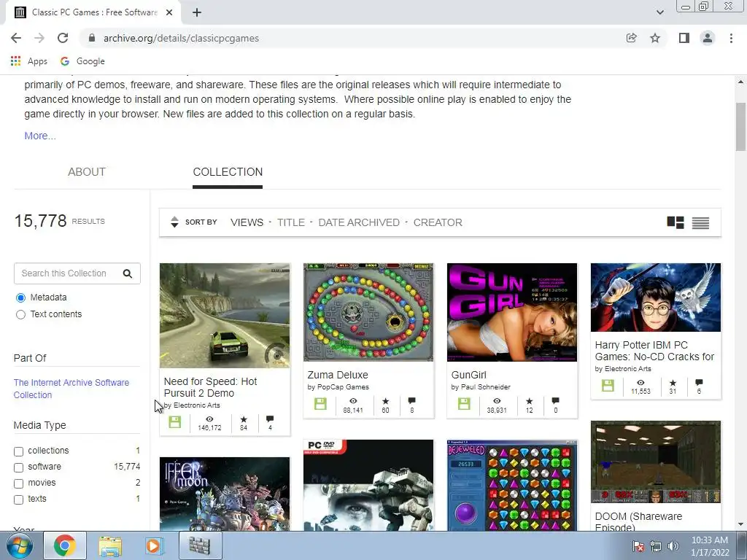Image resolution: width=747 pixels, height=560 pixels.
Task: Check the collections media type filter
Action: (x=18, y=451)
